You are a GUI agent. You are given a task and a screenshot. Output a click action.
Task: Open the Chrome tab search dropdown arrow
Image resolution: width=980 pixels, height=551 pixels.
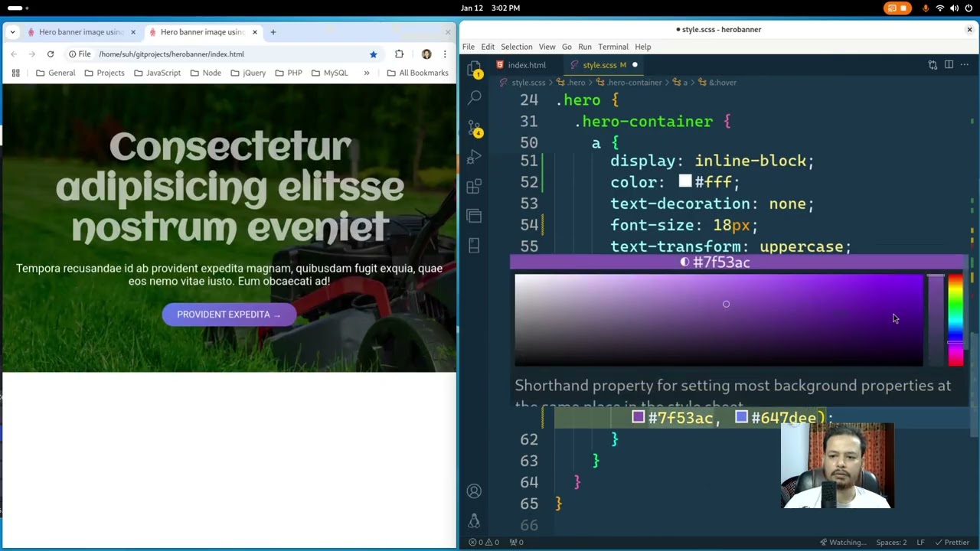(x=12, y=32)
